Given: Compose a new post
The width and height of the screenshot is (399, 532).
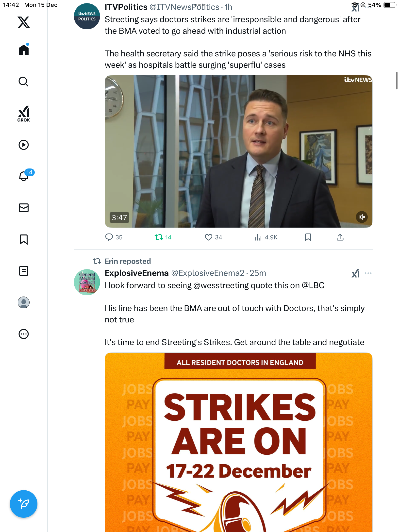Looking at the screenshot, I should point(24,504).
